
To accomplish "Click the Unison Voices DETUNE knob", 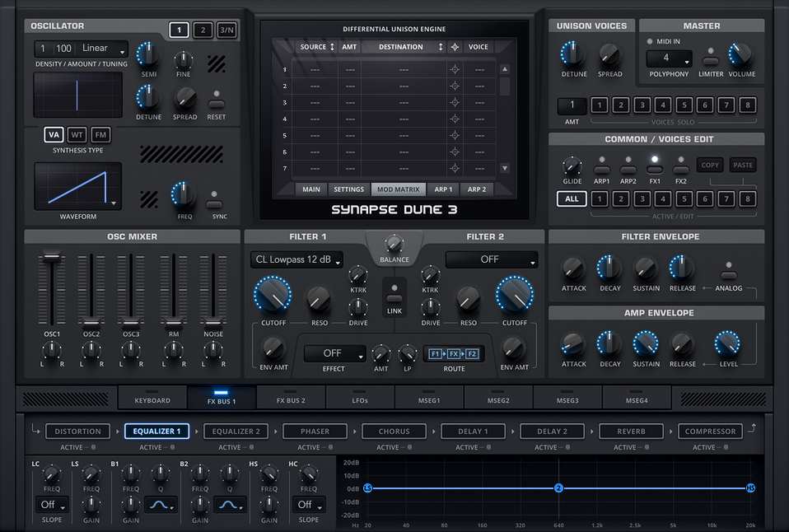I will pyautogui.click(x=573, y=55).
